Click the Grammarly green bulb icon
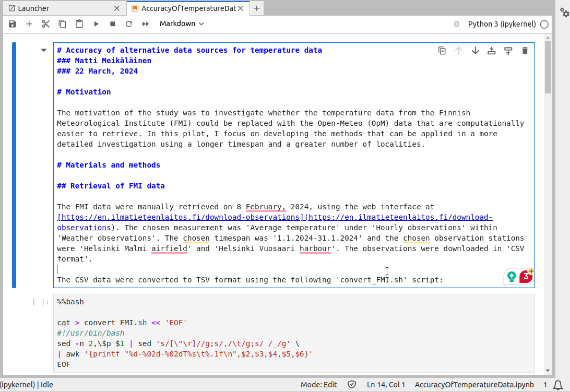570x392 pixels. point(512,277)
